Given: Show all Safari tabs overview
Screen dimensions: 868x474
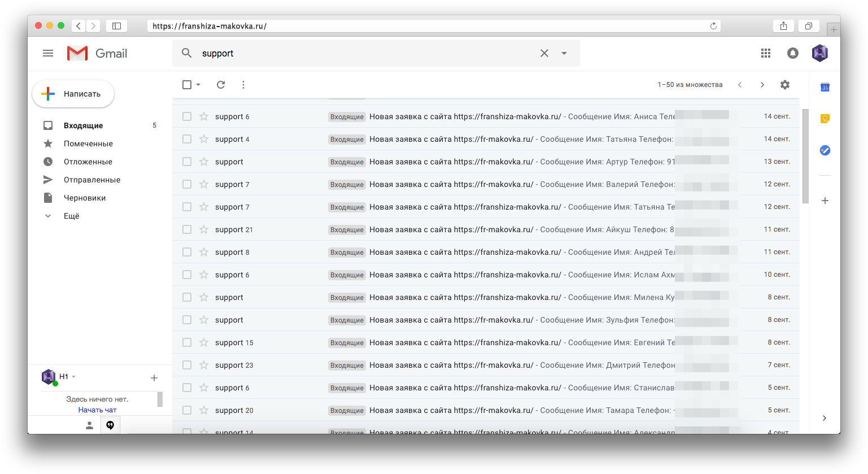Looking at the screenshot, I should [809, 26].
